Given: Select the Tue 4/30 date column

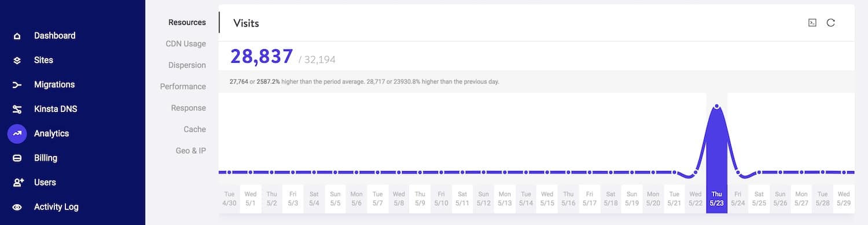Looking at the screenshot, I should tap(229, 198).
